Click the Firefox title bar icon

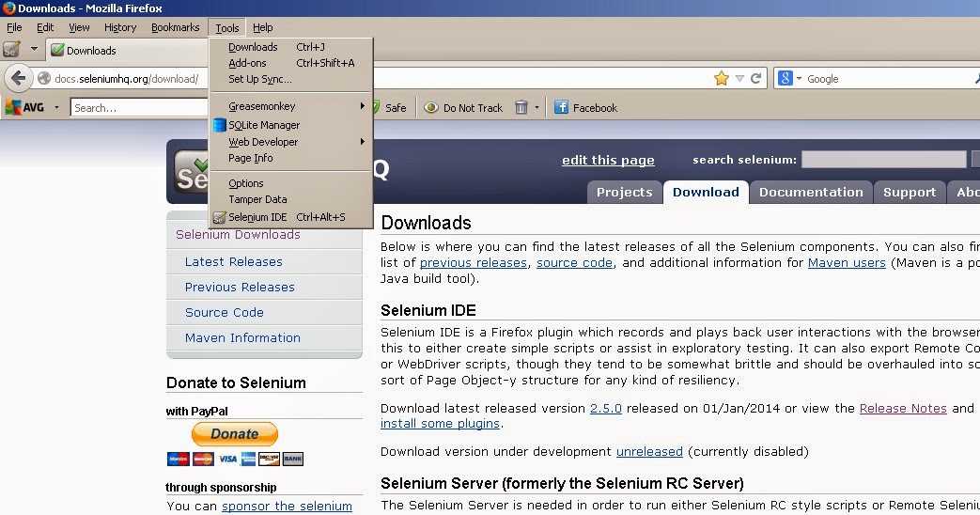[x=8, y=8]
